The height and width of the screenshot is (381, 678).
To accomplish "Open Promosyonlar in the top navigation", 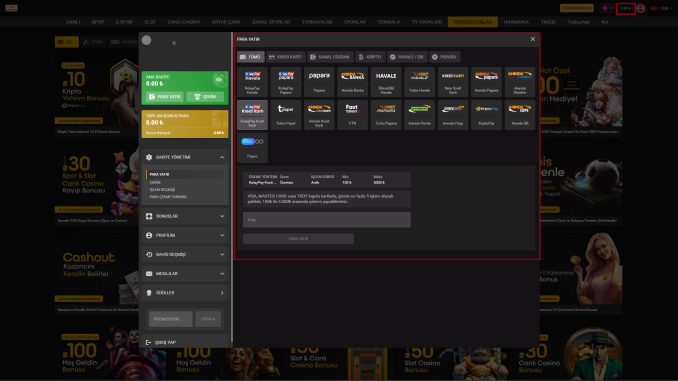I will click(473, 22).
